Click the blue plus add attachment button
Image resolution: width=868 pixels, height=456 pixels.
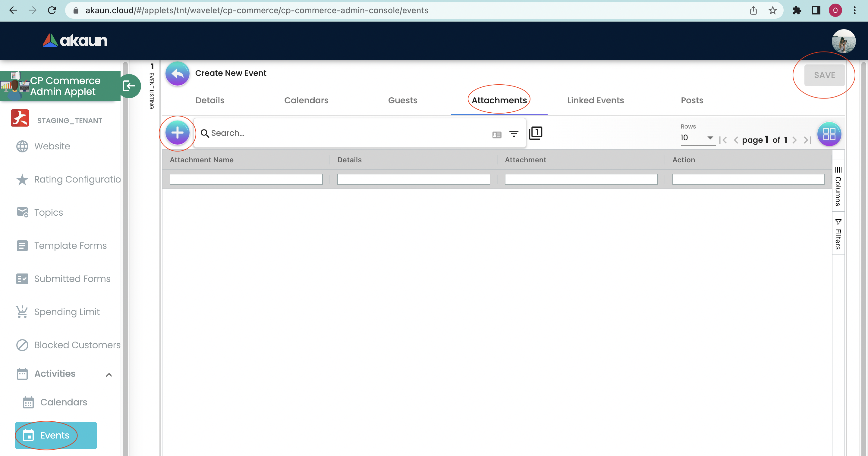coord(177,133)
